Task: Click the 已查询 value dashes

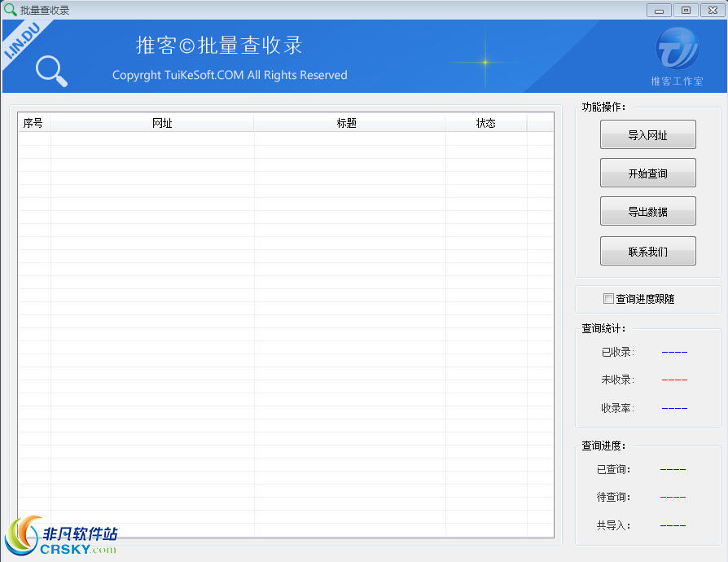Action: coord(673,470)
